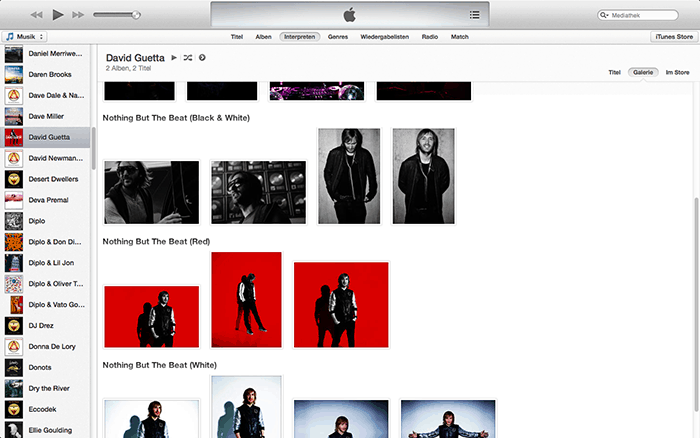This screenshot has width=700, height=438.
Task: Open the Musik library dropdown
Action: 25,37
